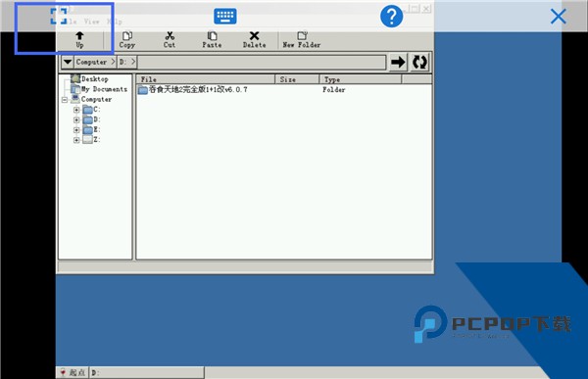588x379 pixels.
Task: Toggle fullscreen with the bracket icon
Action: click(59, 16)
